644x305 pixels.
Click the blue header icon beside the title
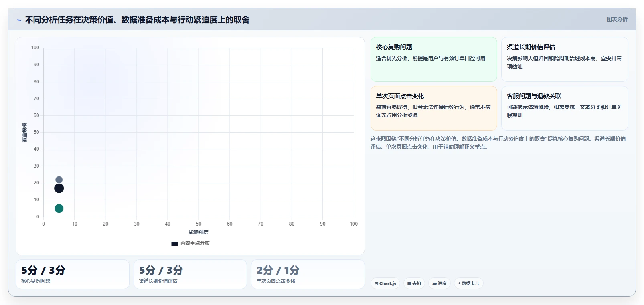coord(19,20)
